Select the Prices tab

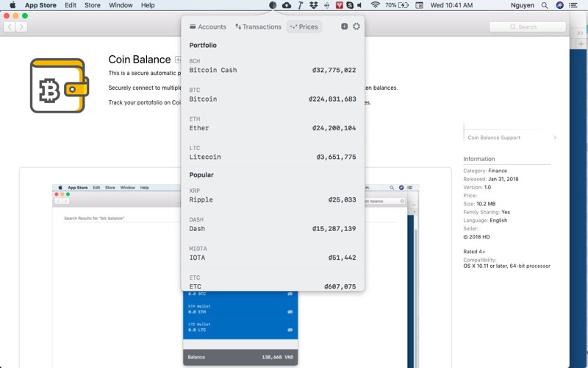pos(304,26)
